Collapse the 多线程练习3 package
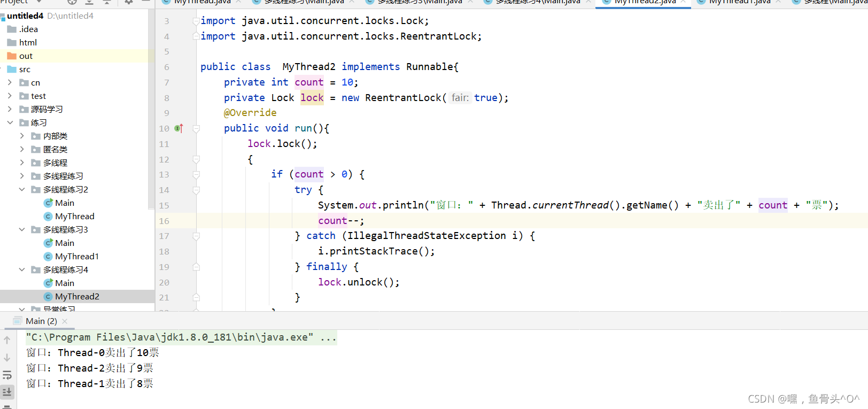The height and width of the screenshot is (409, 868). coord(22,229)
